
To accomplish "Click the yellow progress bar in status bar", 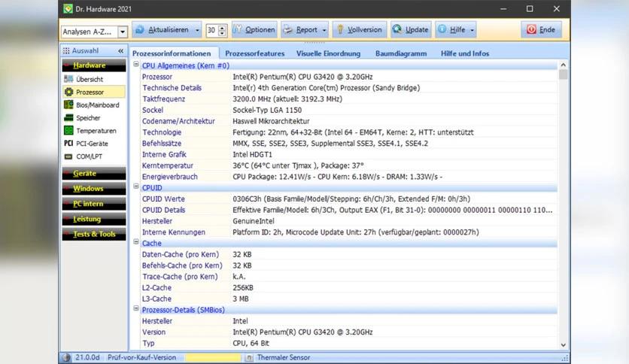I will (x=213, y=357).
